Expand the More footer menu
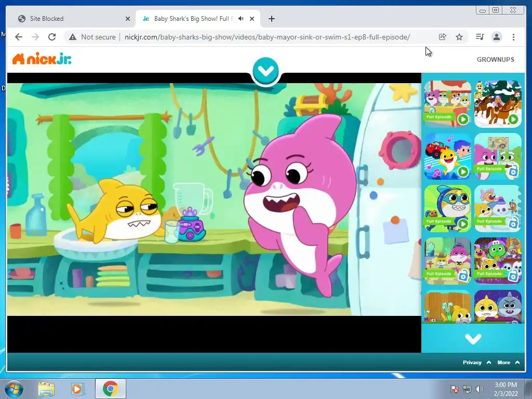This screenshot has width=532, height=399. pos(508,362)
